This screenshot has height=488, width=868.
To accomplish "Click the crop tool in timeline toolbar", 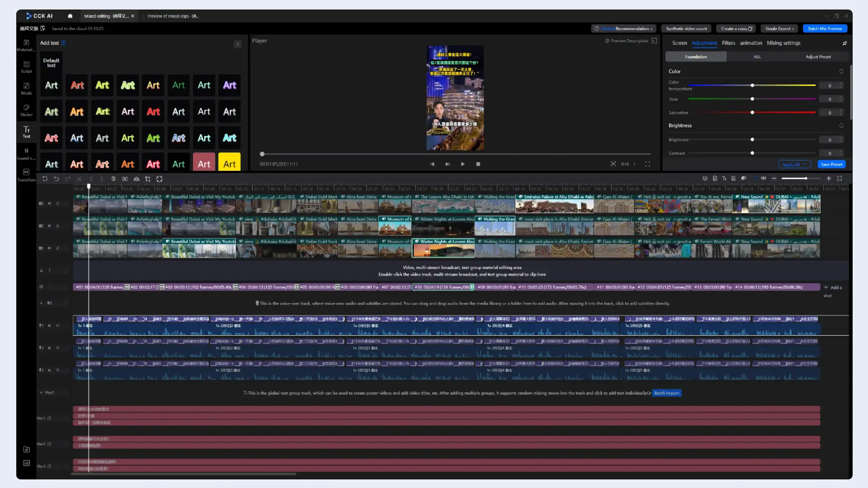I will click(x=148, y=179).
